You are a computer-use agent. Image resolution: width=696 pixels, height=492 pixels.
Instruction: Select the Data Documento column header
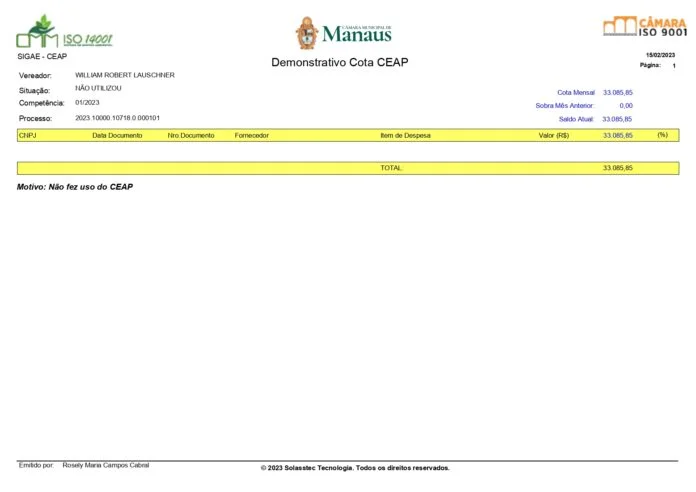pos(117,135)
